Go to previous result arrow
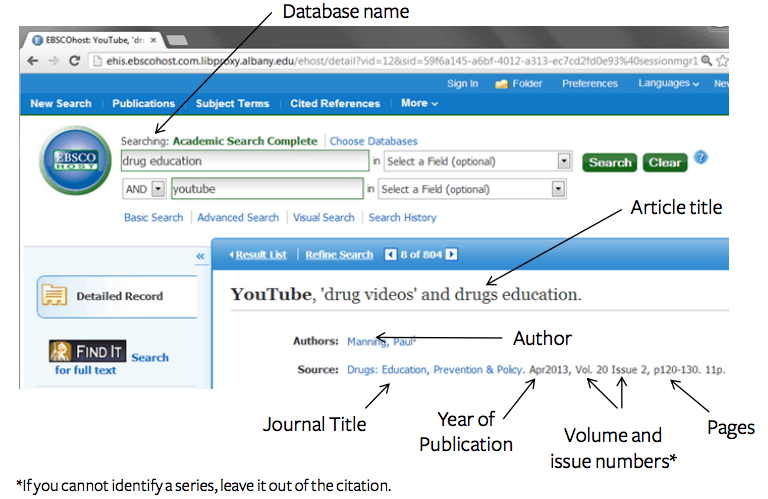The image size is (768, 499). 390,255
